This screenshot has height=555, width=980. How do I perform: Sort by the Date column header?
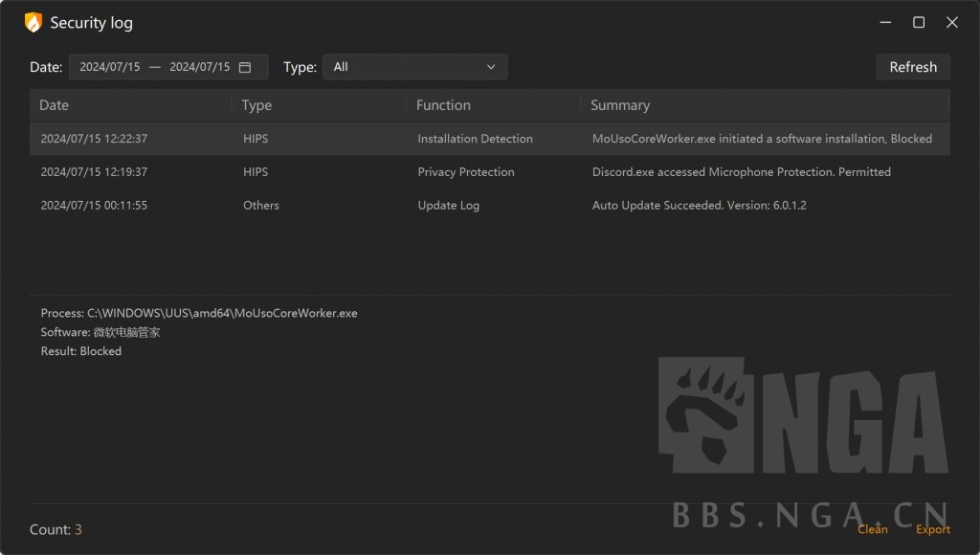(55, 105)
